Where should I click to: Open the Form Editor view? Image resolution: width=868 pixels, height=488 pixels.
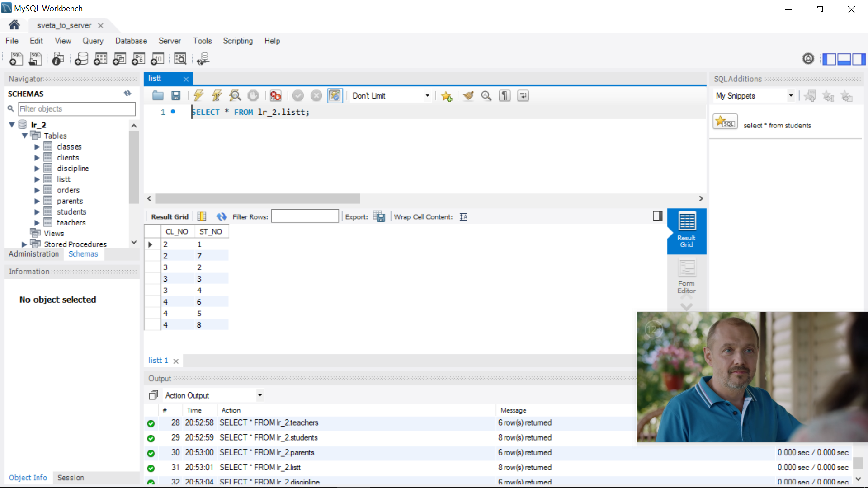(x=686, y=276)
